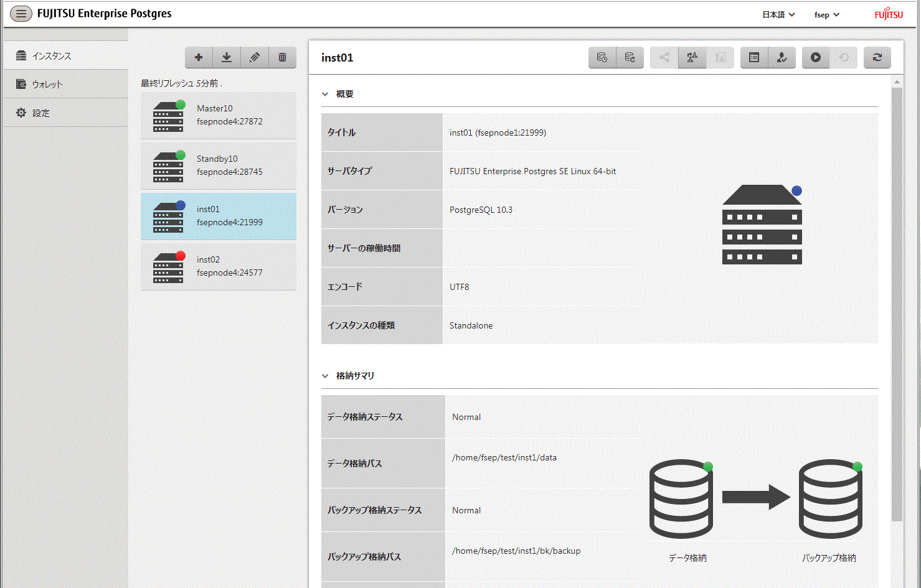Open the ウォレット sidebar menu
The width and height of the screenshot is (921, 588).
66,84
